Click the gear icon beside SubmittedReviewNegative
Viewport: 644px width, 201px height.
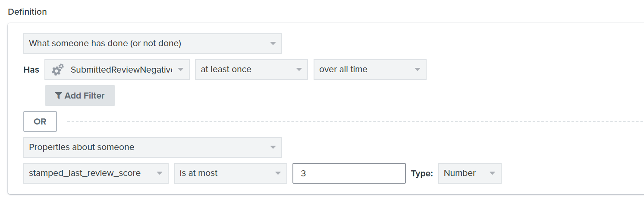click(x=58, y=70)
